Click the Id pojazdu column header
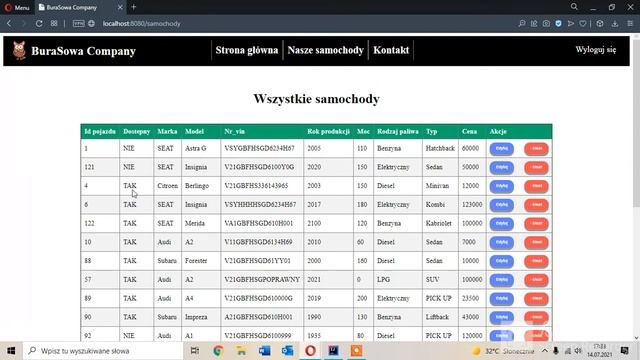Image resolution: width=640 pixels, height=360 pixels. pos(100,131)
